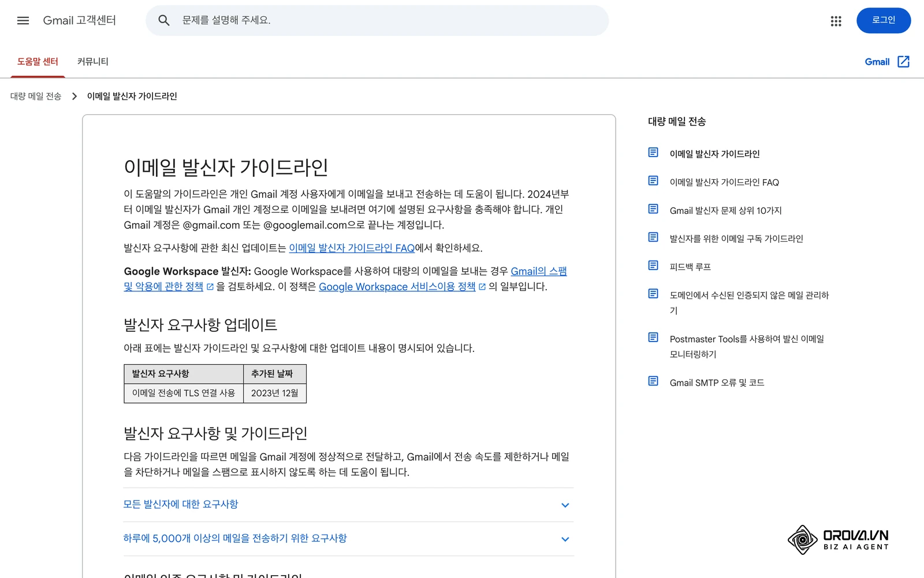Click article icon beside 발신자를 위한 이메일 구독 가이드라인
Image resolution: width=924 pixels, height=578 pixels.
[x=653, y=238]
